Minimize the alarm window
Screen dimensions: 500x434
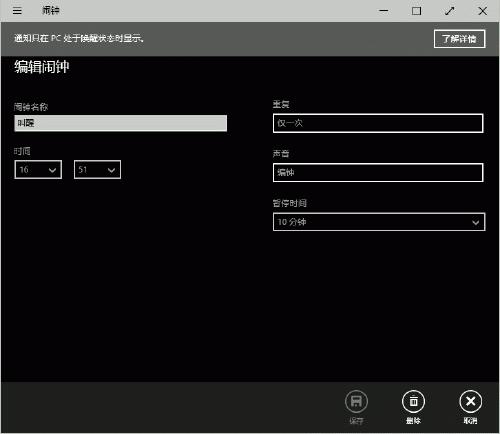384,11
